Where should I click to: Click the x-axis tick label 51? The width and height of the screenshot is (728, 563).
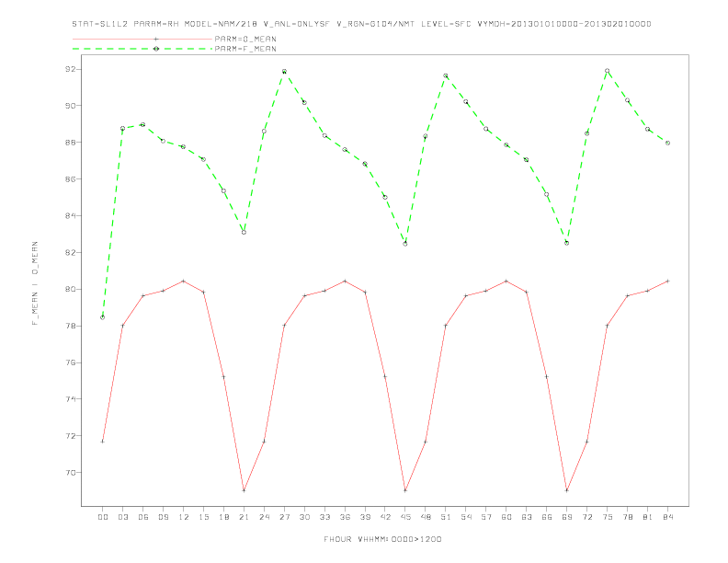(446, 517)
